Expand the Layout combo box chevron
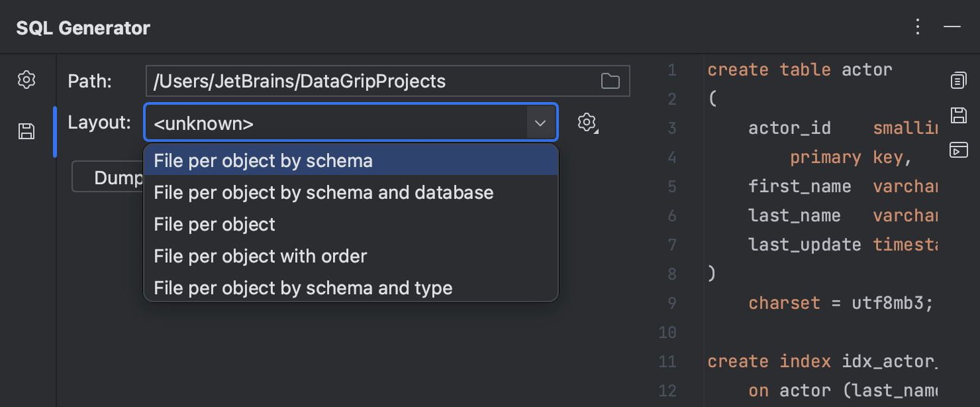Screen dimensions: 980x407 pyautogui.click(x=541, y=122)
